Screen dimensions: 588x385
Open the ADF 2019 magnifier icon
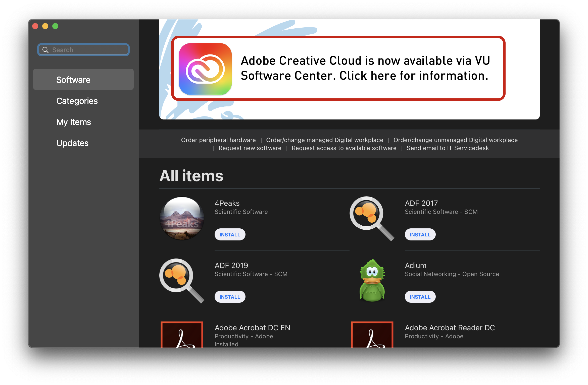182,281
